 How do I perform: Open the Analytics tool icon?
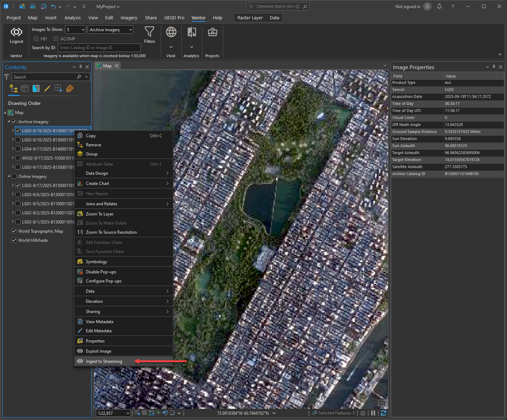192,32
